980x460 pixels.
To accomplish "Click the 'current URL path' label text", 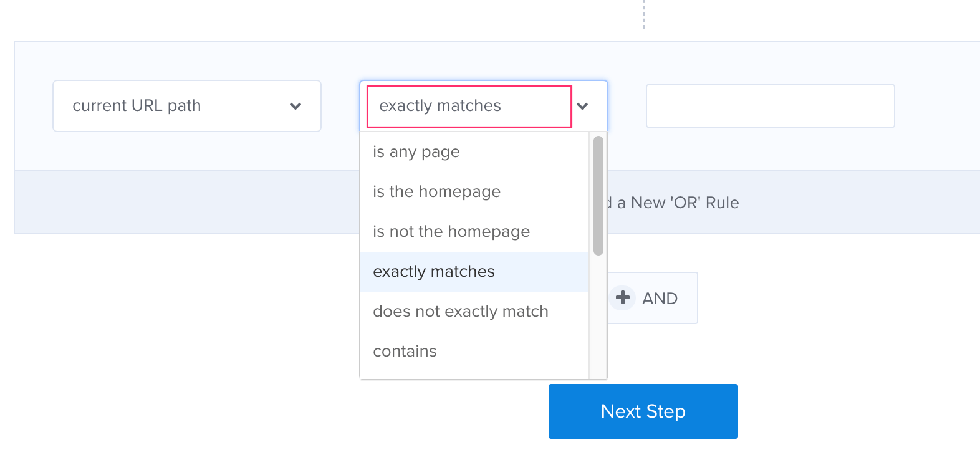I will tap(137, 105).
